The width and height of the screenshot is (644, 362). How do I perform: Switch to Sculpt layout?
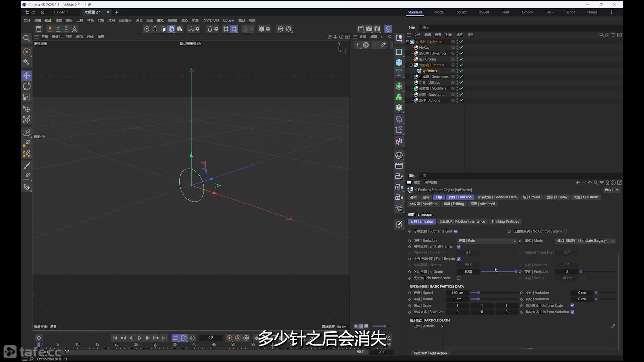pyautogui.click(x=461, y=12)
